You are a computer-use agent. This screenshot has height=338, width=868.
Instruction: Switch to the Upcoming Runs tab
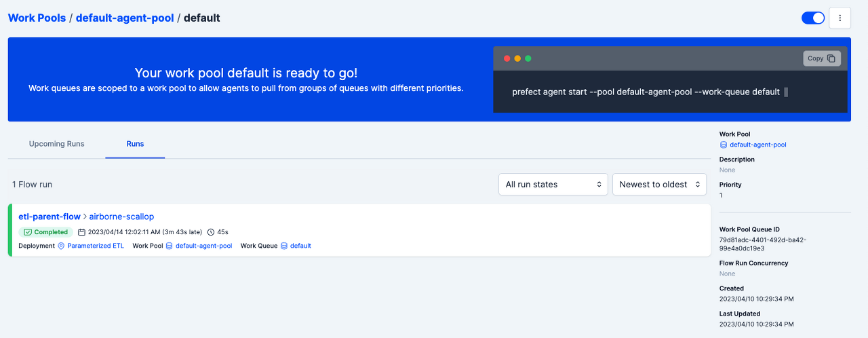[x=57, y=144]
